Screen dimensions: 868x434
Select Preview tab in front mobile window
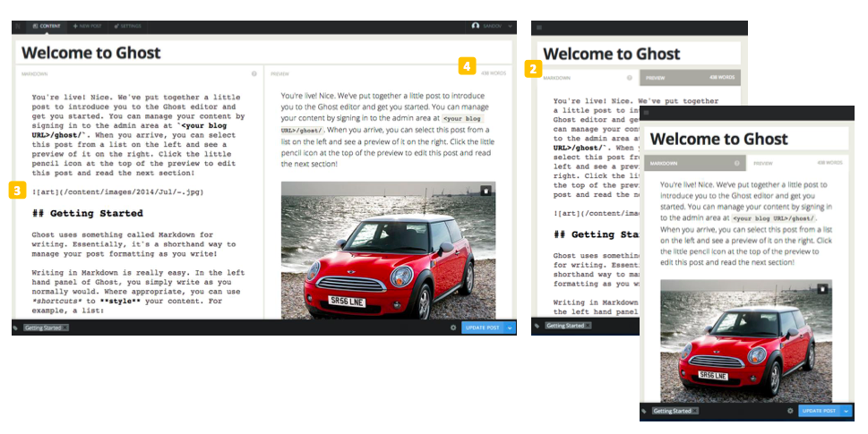pyautogui.click(x=797, y=163)
